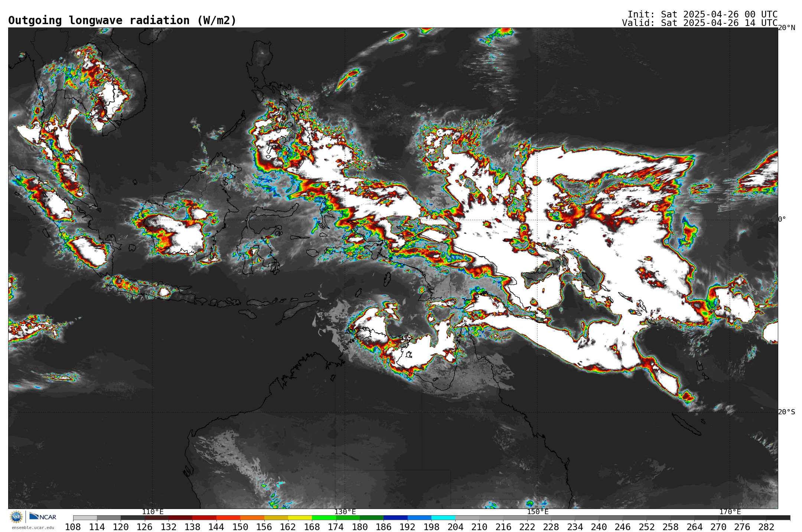802x532 pixels.
Task: Click the NCAR logo
Action: 43,516
